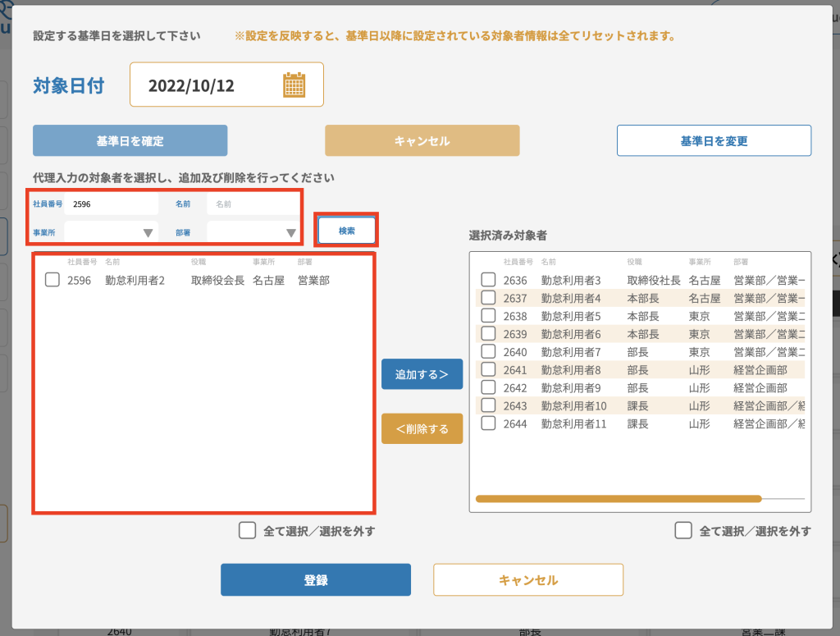Toggle left 全て選択／選択を外す checkbox
Image resolution: width=840 pixels, height=636 pixels.
tap(247, 530)
